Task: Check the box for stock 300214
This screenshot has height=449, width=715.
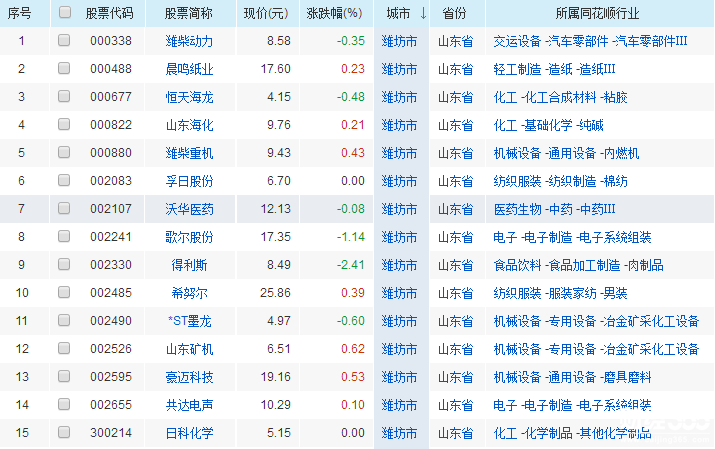Action: click(x=64, y=432)
